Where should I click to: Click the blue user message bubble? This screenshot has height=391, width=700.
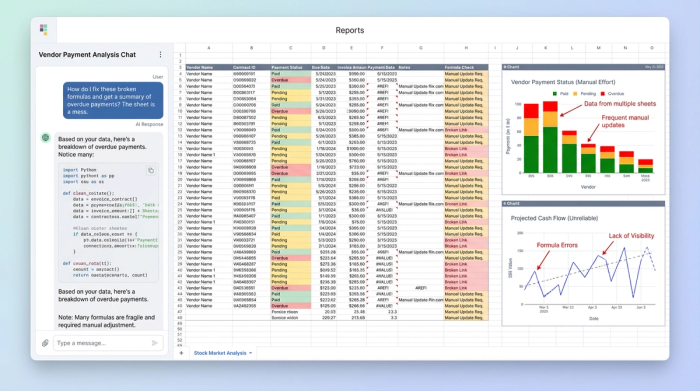pyautogui.click(x=113, y=100)
